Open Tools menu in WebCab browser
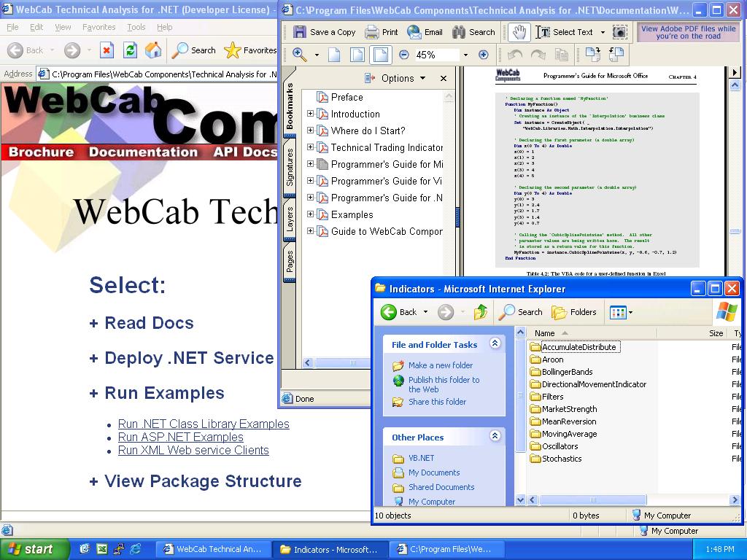This screenshot has width=747, height=560. click(x=136, y=27)
